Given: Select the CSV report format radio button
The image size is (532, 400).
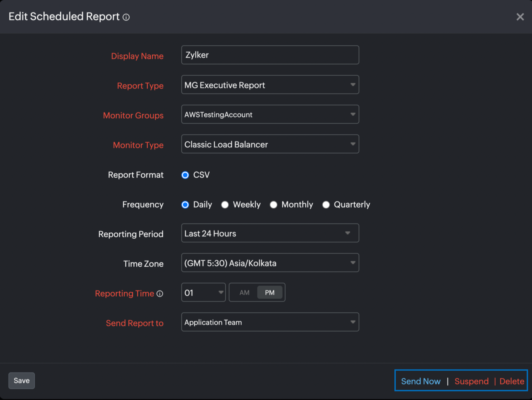Looking at the screenshot, I should click(185, 175).
